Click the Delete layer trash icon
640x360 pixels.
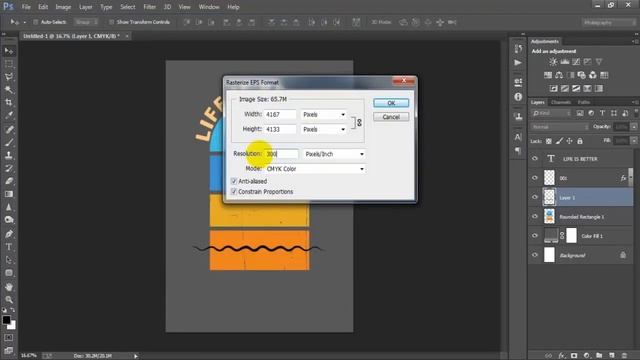pyautogui.click(x=624, y=356)
